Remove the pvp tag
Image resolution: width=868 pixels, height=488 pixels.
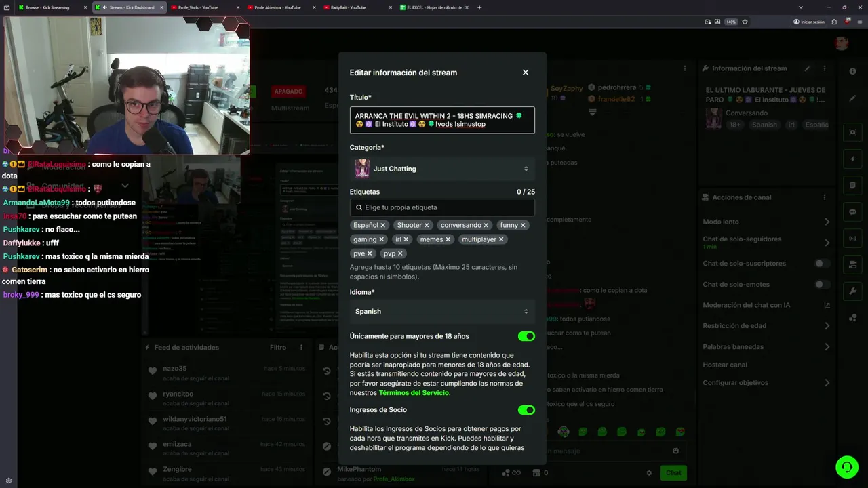click(400, 253)
